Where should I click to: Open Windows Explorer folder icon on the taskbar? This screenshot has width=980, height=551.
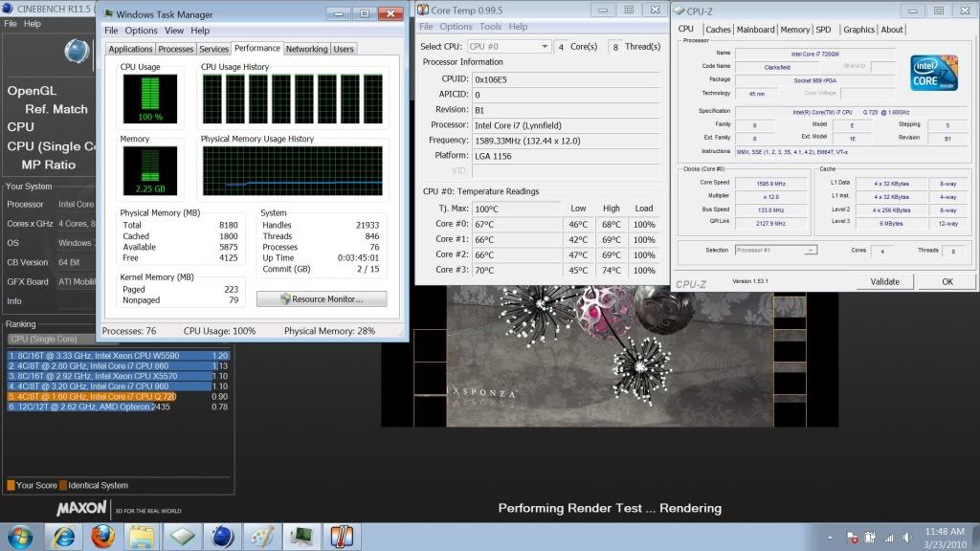(x=142, y=537)
